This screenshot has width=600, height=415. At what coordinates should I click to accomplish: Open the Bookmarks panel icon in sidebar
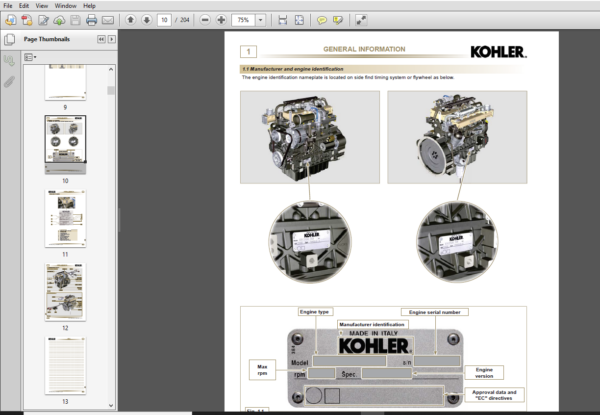tap(10, 60)
